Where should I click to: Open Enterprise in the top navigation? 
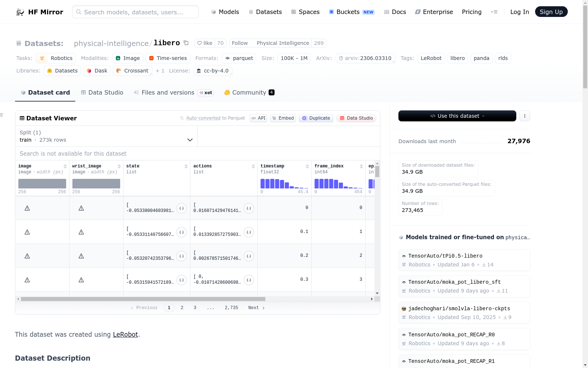434,12
